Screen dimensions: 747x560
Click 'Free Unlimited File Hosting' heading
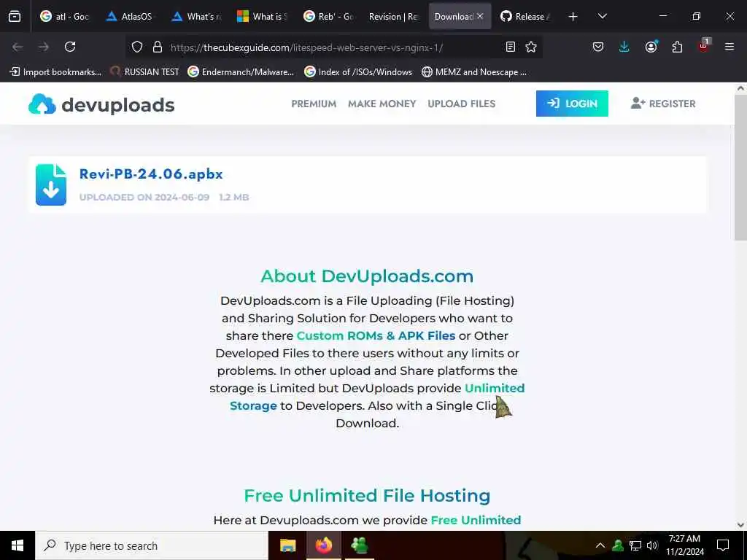[x=367, y=496]
